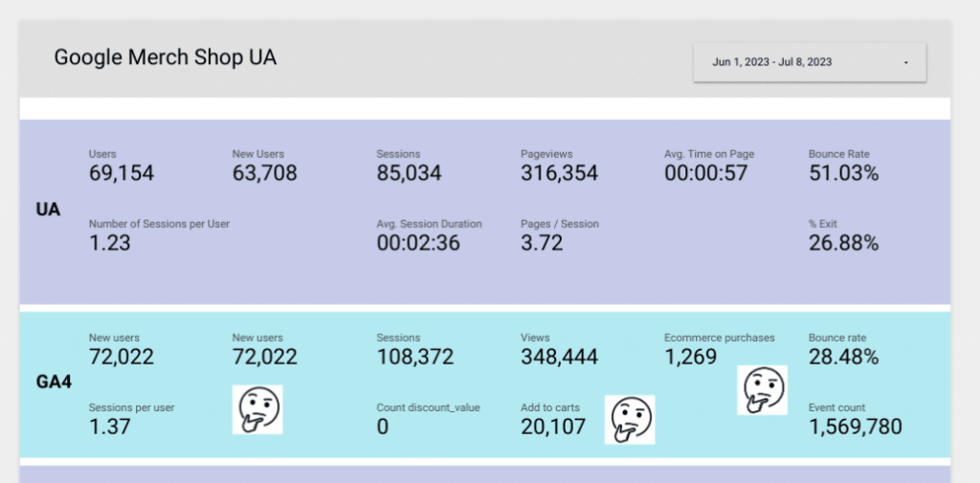Click the Sessions per user value 1.37
This screenshot has height=483, width=980.
(x=109, y=428)
